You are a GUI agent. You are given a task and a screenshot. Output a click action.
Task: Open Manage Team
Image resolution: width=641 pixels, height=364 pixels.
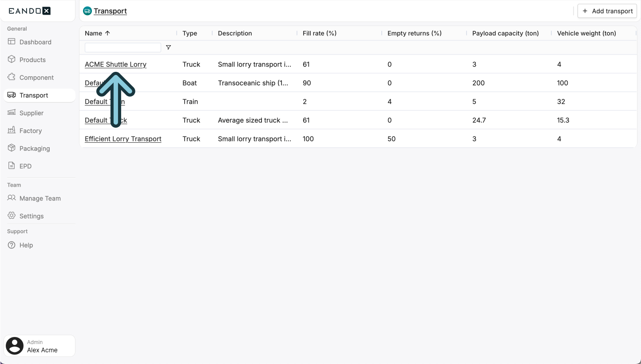[40, 198]
